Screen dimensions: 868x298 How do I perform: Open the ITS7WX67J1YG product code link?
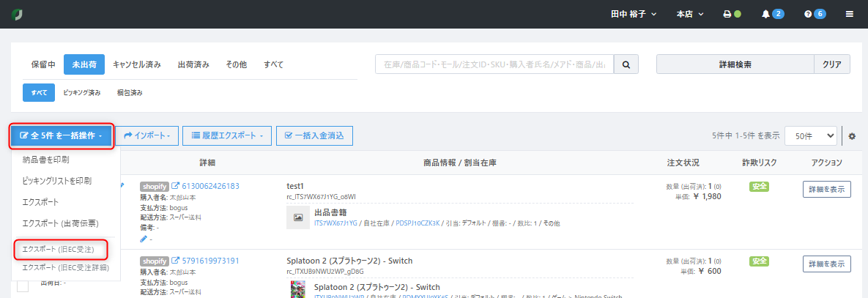point(335,223)
